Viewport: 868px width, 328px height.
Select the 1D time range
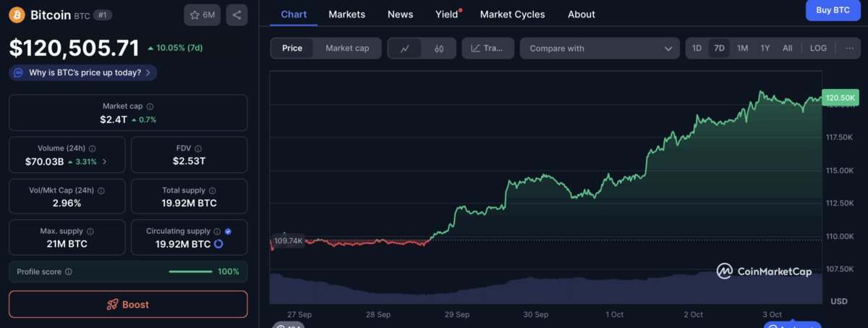[697, 49]
